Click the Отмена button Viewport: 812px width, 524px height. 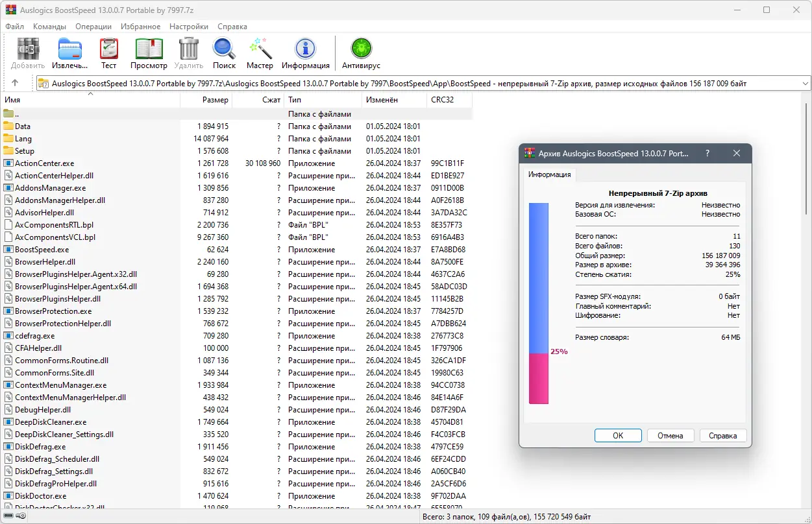671,436
